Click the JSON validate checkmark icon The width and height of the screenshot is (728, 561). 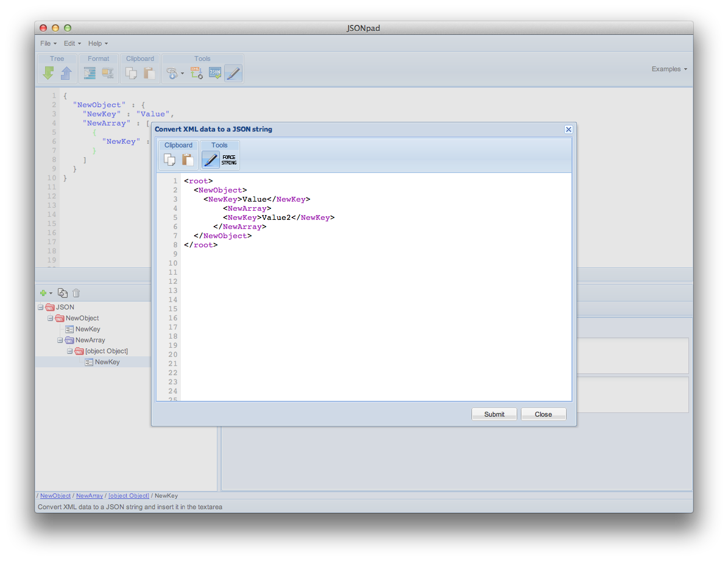pyautogui.click(x=215, y=73)
